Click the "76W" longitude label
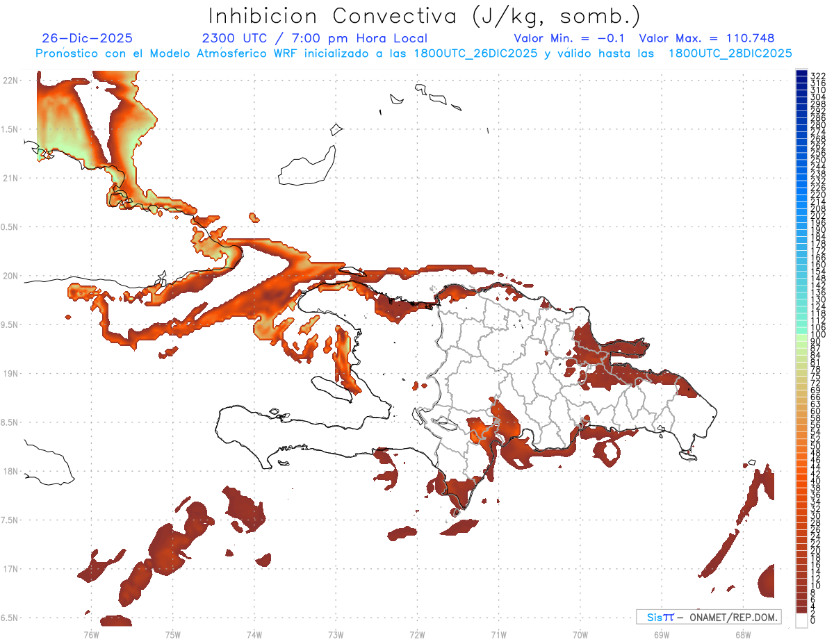This screenshot has width=834, height=644. (91, 634)
